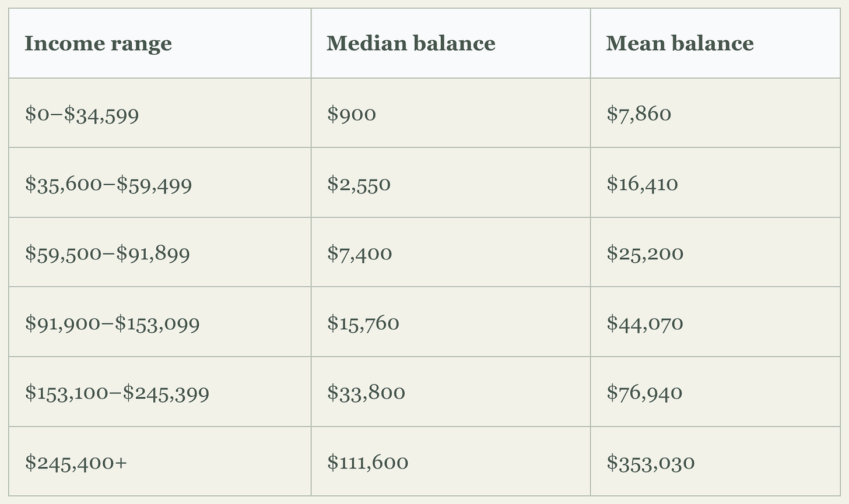Click the $2,550 median balance value
The image size is (849, 504).
coord(359,184)
